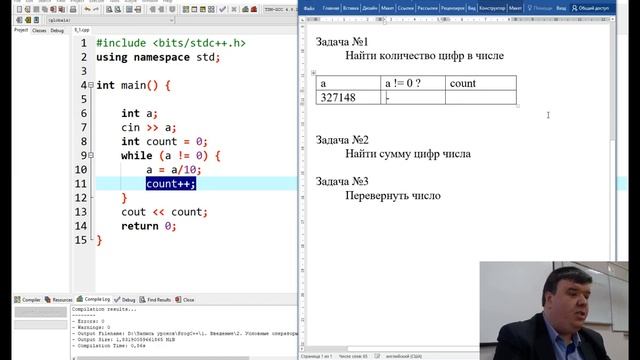Screen dimensions: 640x360
Task: Open the Конструктор table tab in Word
Action: click(492, 8)
